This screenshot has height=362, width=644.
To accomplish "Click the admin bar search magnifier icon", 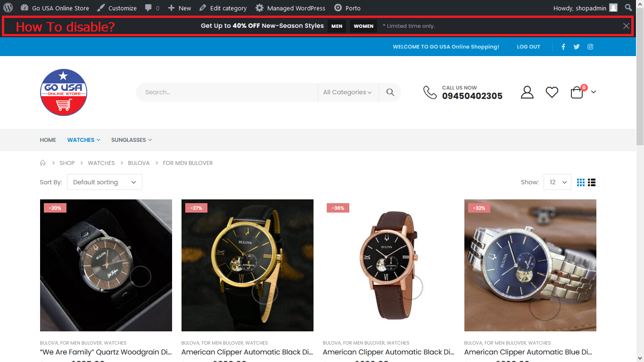I will 628,8.
